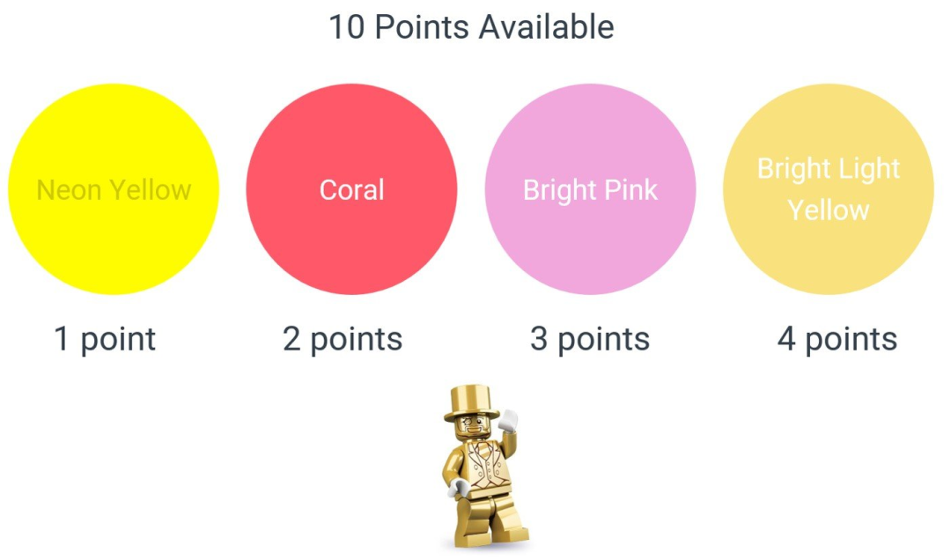
Task: Click the 'Neon Yellow' text
Action: click(114, 190)
